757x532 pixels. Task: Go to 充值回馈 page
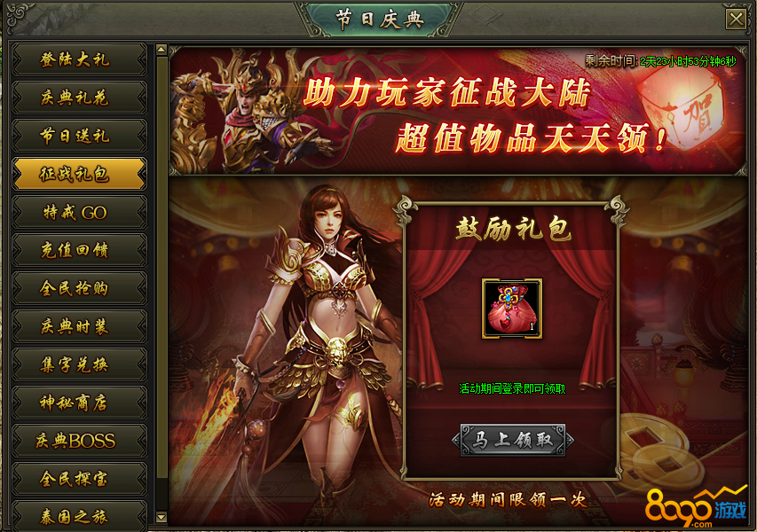click(x=79, y=250)
